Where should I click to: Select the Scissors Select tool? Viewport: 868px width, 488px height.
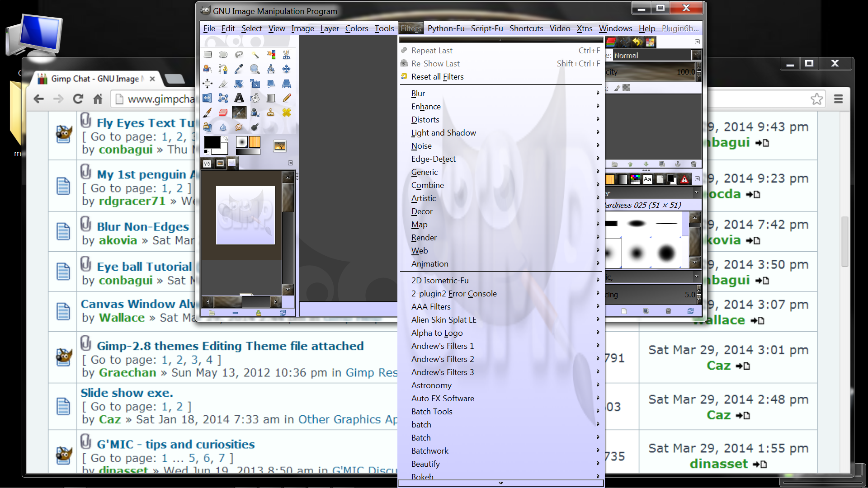tap(286, 55)
